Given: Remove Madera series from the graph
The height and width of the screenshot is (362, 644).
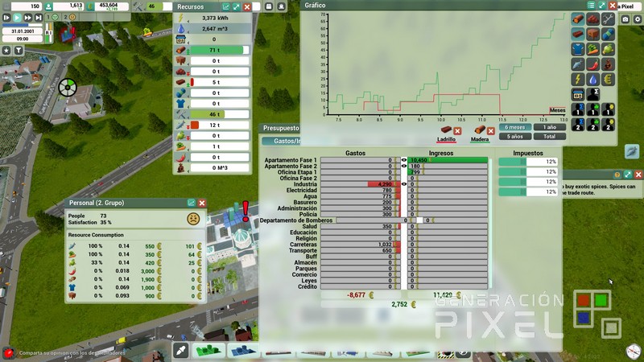Looking at the screenshot, I should coord(491,131).
